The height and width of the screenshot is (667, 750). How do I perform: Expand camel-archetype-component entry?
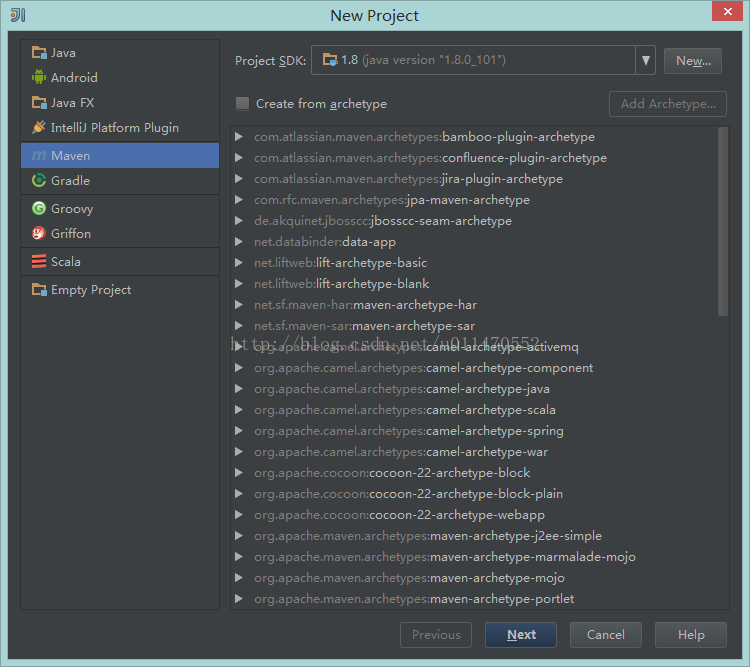click(x=239, y=368)
